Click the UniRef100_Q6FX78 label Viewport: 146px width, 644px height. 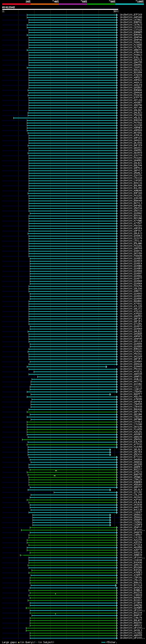[x=131, y=412]
